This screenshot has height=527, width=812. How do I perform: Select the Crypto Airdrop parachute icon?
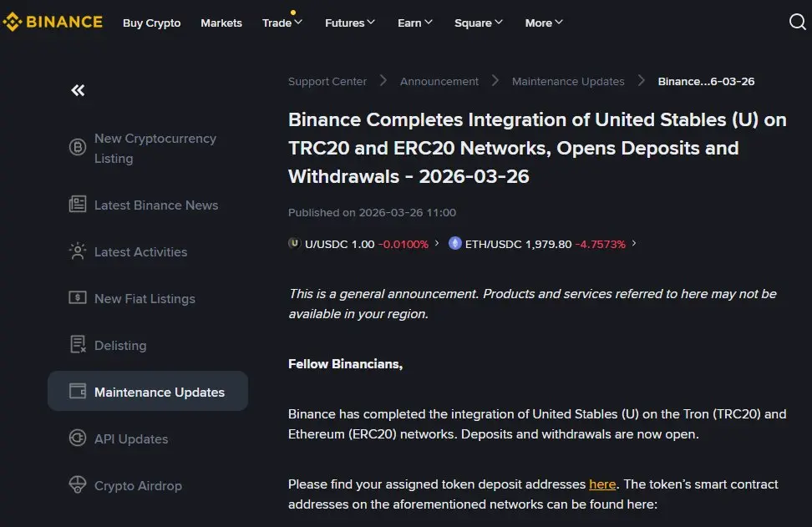coord(78,484)
